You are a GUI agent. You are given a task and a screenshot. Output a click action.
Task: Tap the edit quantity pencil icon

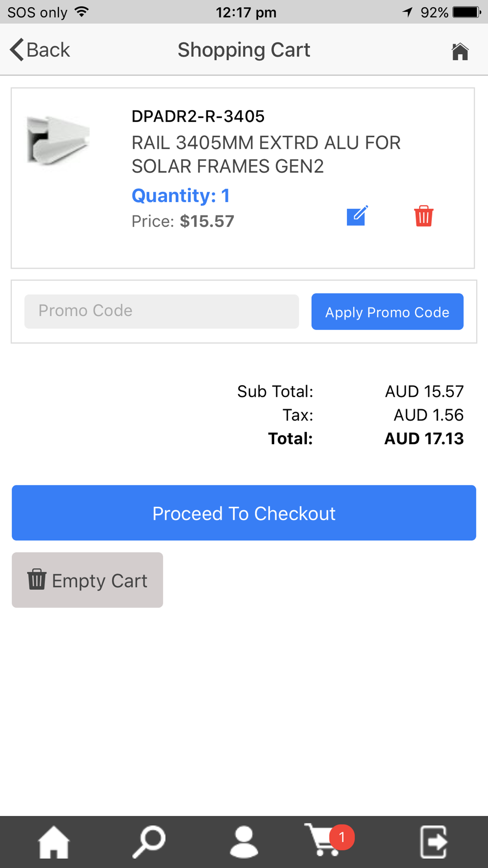357,216
